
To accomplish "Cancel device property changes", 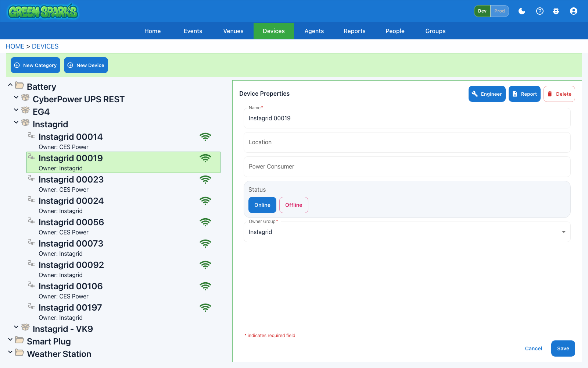I will click(534, 348).
